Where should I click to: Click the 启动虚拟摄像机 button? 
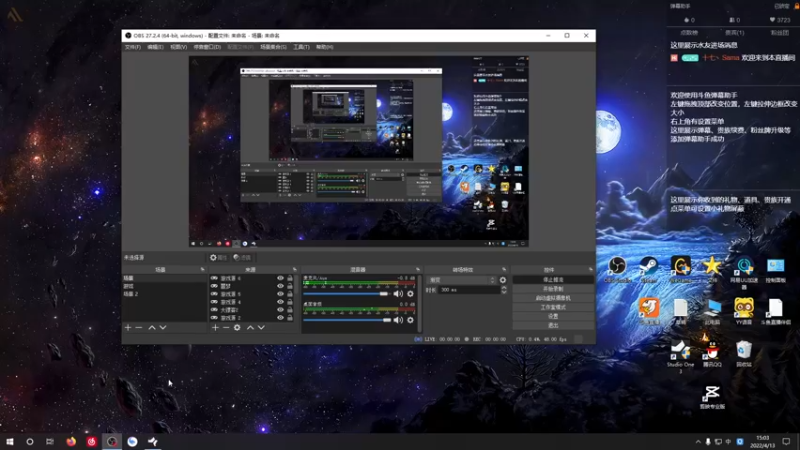(x=553, y=298)
